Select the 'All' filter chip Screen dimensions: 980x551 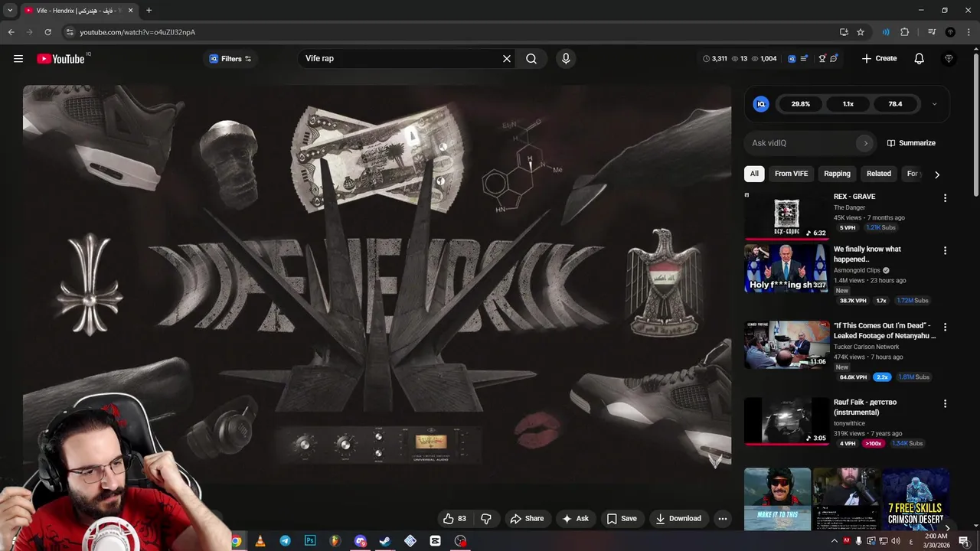[x=754, y=174]
